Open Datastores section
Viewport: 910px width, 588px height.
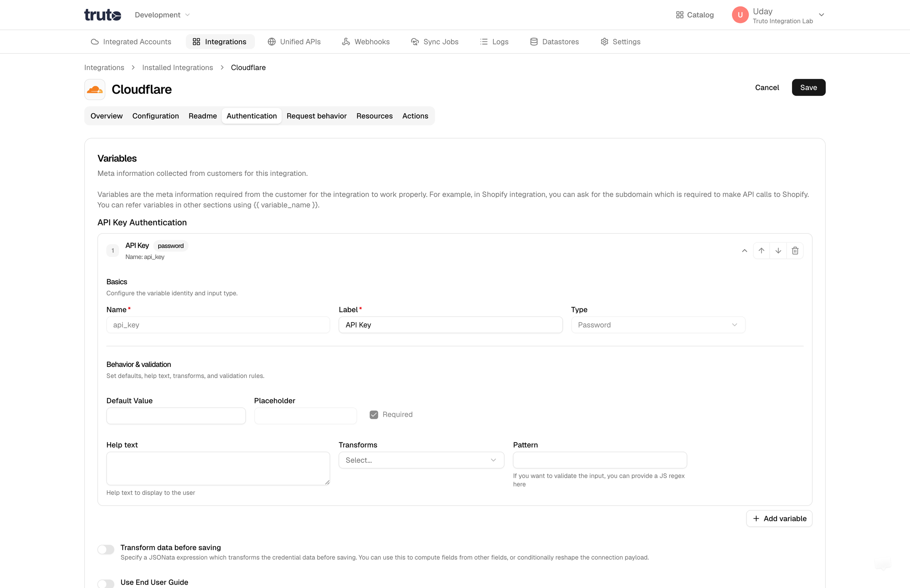(x=554, y=42)
